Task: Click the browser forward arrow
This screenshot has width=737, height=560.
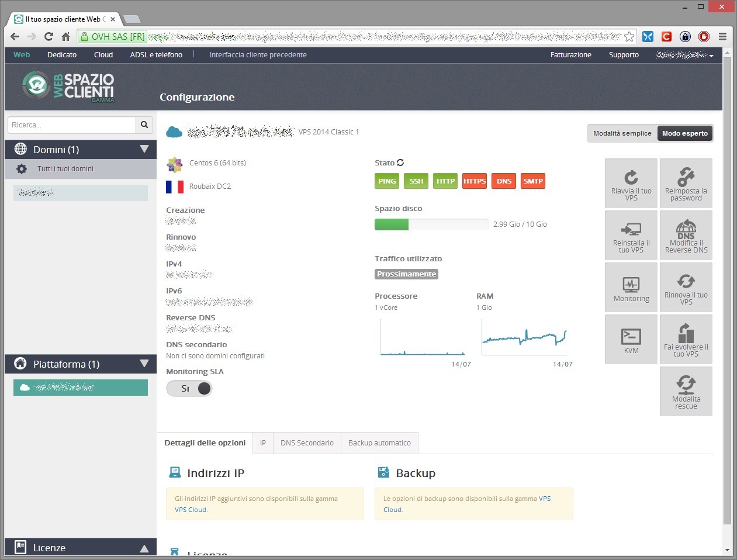Action: 32,37
